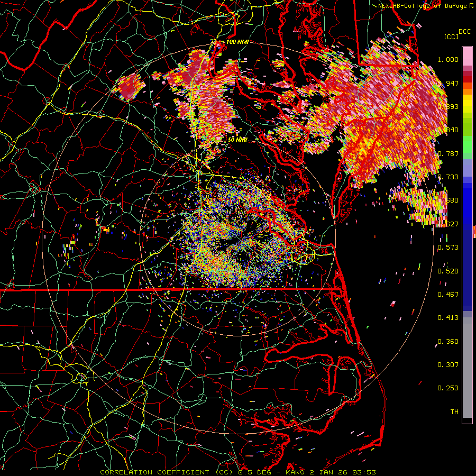Click the 0.360 legend value
Viewport: 476px width, 476px height.
click(448, 341)
